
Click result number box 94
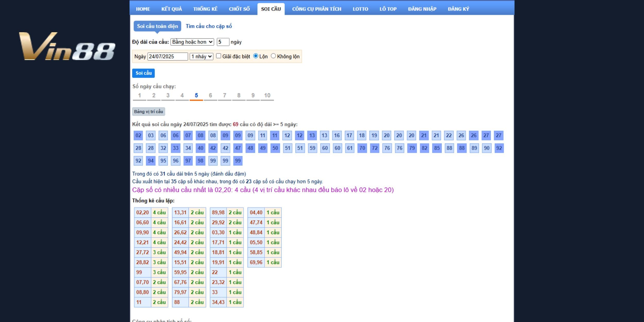click(151, 161)
